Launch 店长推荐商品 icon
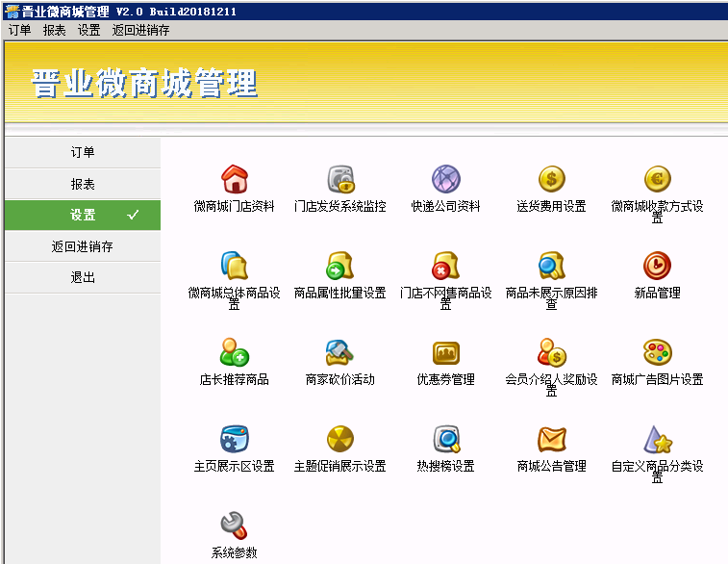 (x=235, y=352)
